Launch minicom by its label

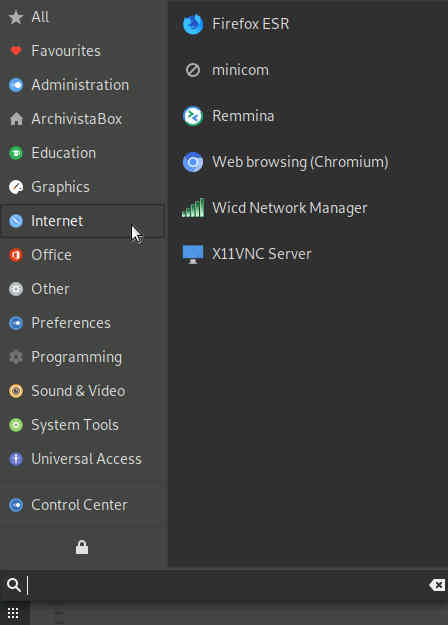(x=240, y=70)
